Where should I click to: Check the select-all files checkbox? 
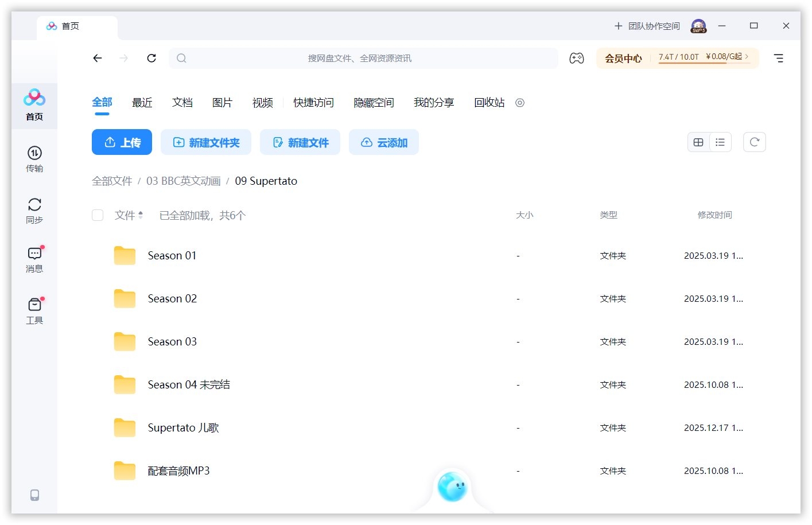(98, 215)
